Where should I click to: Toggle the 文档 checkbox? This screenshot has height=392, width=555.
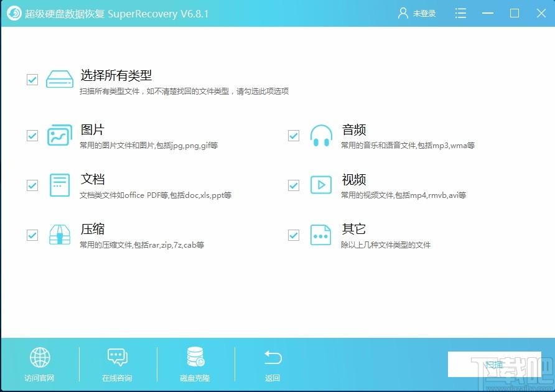pyautogui.click(x=32, y=185)
